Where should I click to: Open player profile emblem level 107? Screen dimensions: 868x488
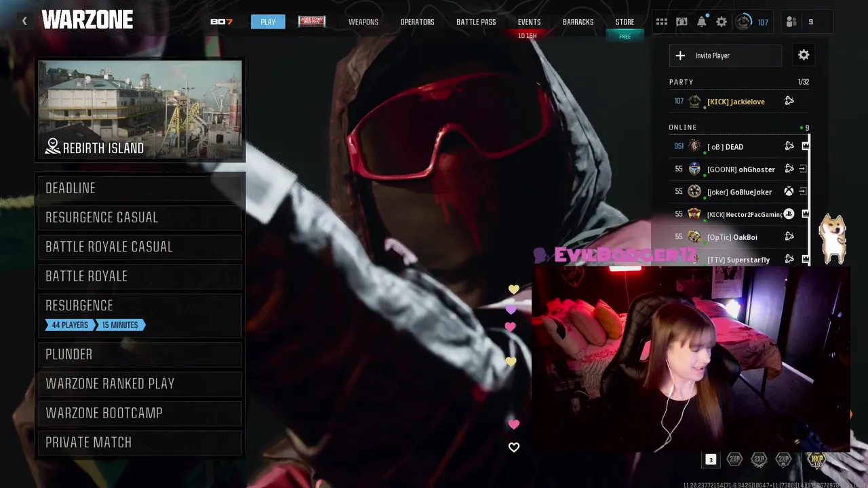[744, 22]
